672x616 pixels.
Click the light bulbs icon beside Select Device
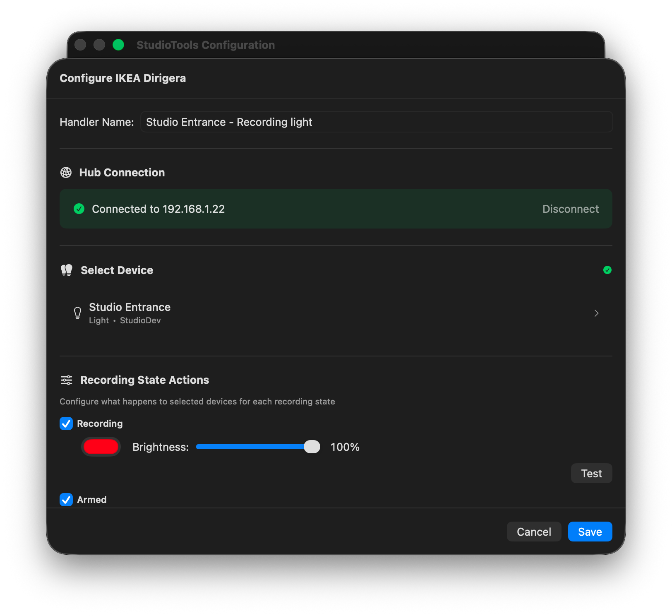66,270
